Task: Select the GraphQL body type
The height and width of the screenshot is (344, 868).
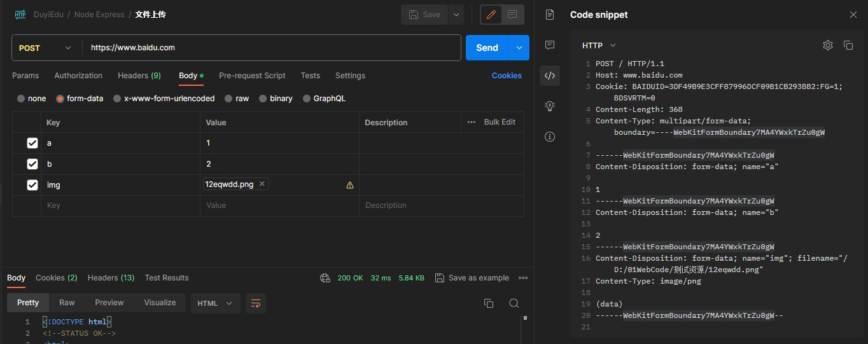Action: click(324, 99)
